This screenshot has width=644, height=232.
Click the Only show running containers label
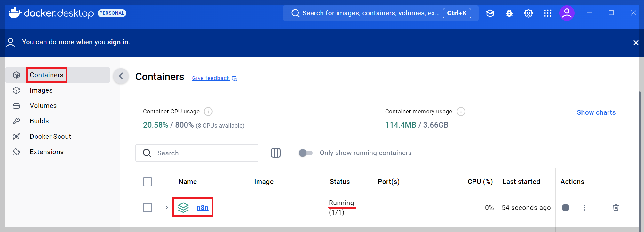click(366, 153)
